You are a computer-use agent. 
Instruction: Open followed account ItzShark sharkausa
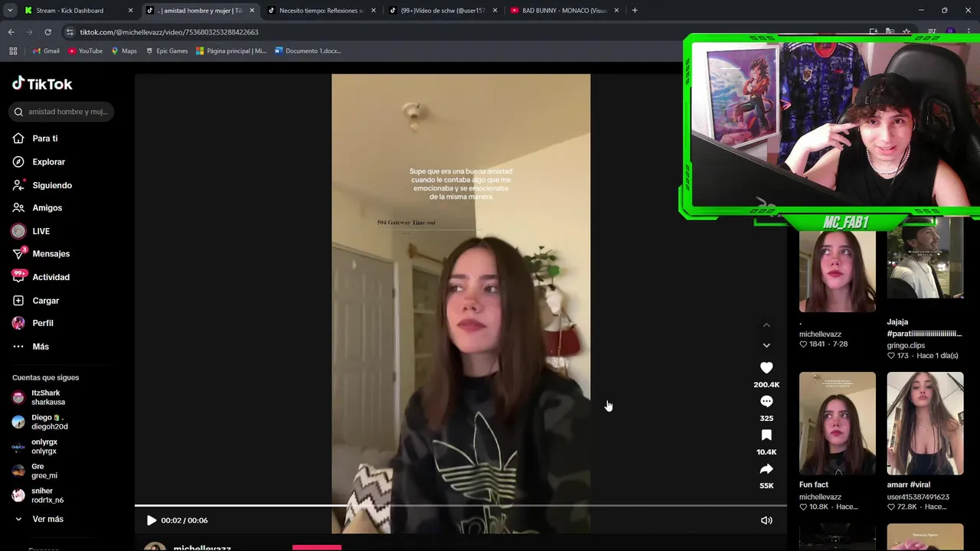pos(40,397)
